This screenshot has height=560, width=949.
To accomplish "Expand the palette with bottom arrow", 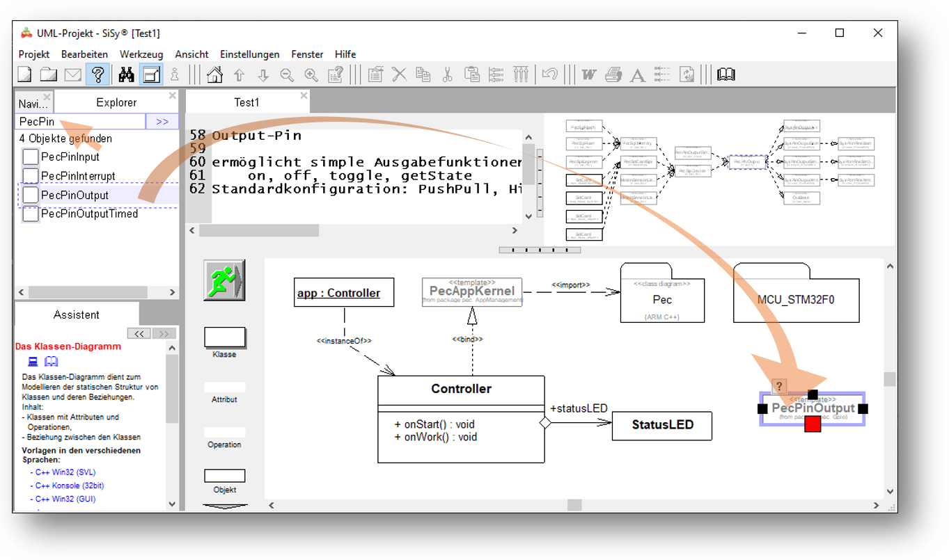I will tap(224, 506).
